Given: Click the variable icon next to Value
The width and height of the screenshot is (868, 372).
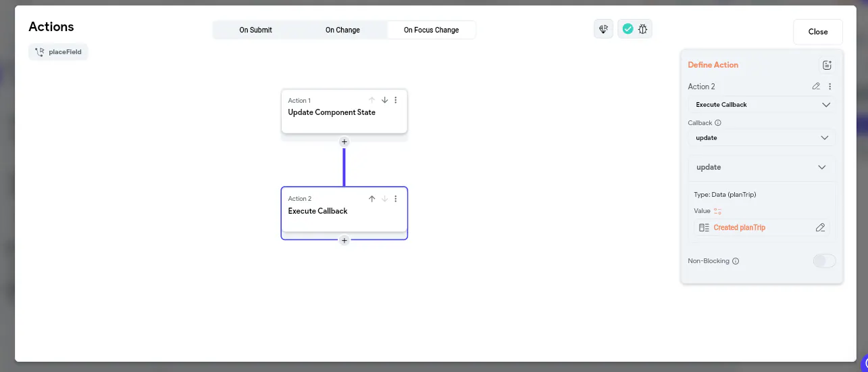Looking at the screenshot, I should click(717, 211).
